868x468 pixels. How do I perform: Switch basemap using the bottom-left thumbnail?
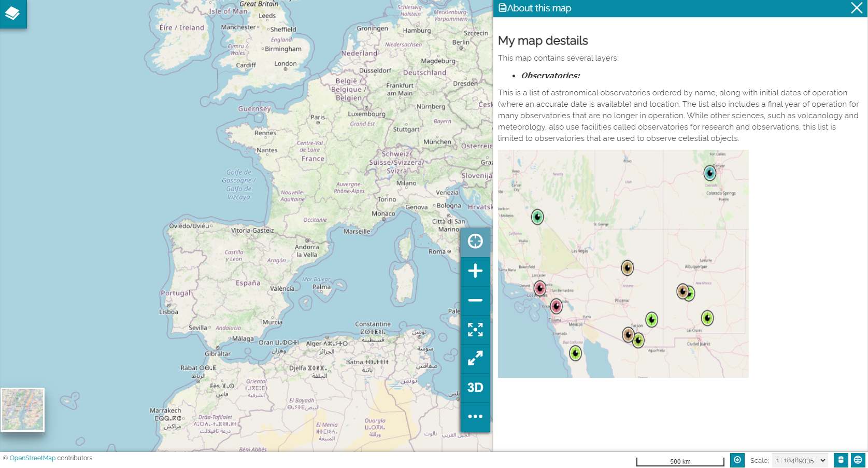coord(23,410)
